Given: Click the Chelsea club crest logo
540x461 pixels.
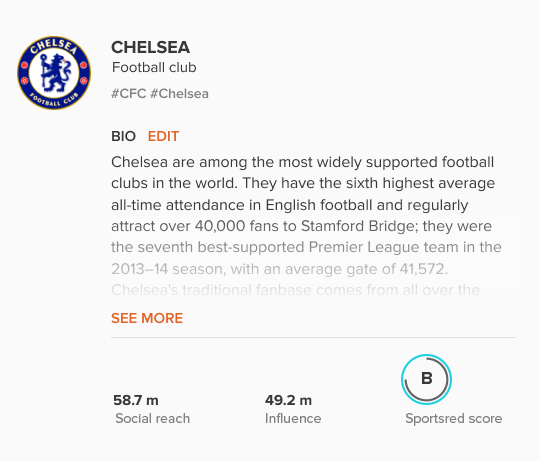Looking at the screenshot, I should click(54, 73).
